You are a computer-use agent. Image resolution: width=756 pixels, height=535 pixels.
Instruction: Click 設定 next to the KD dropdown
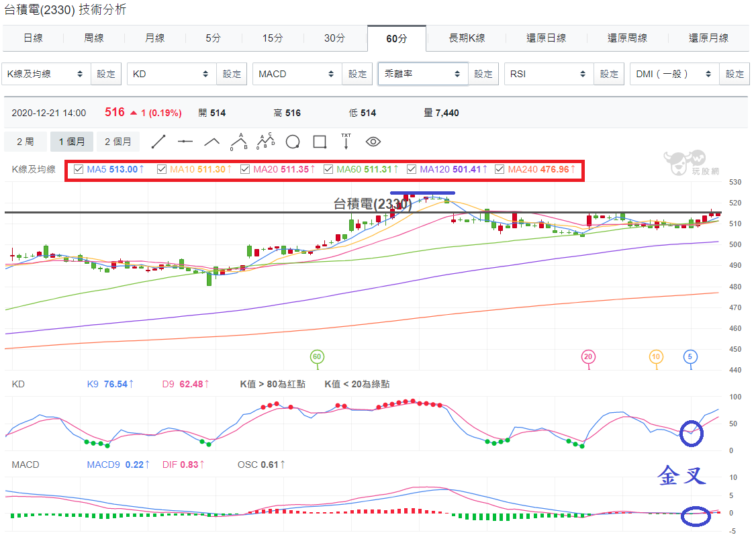pos(232,74)
